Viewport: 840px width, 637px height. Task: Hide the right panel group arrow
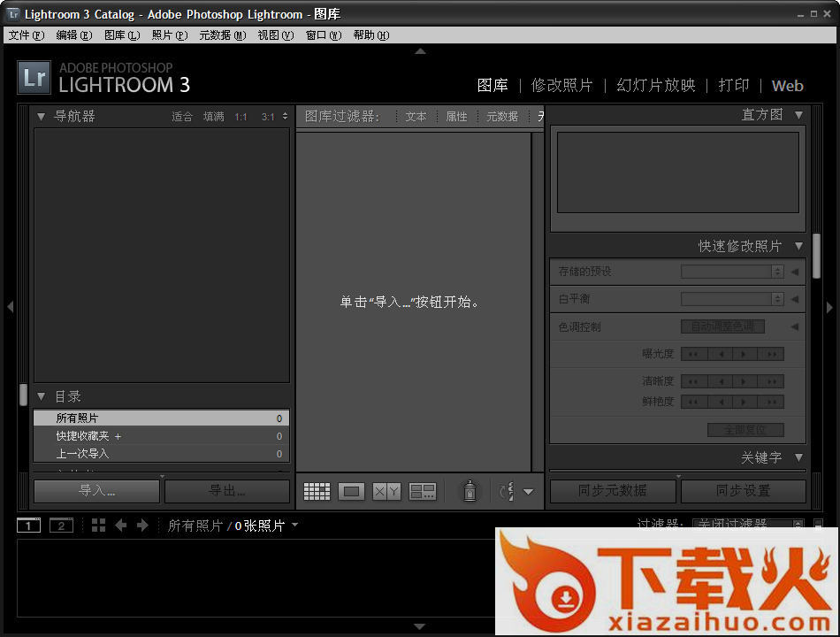829,307
